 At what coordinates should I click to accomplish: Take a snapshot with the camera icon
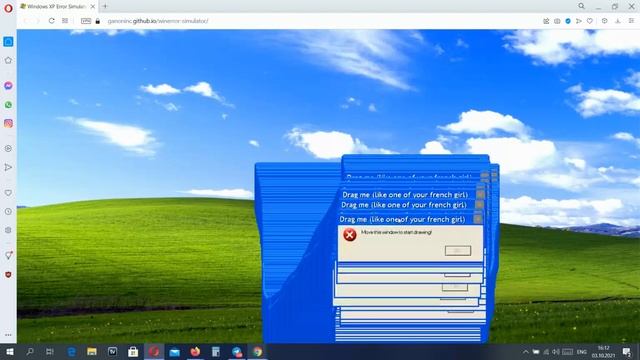click(x=557, y=21)
